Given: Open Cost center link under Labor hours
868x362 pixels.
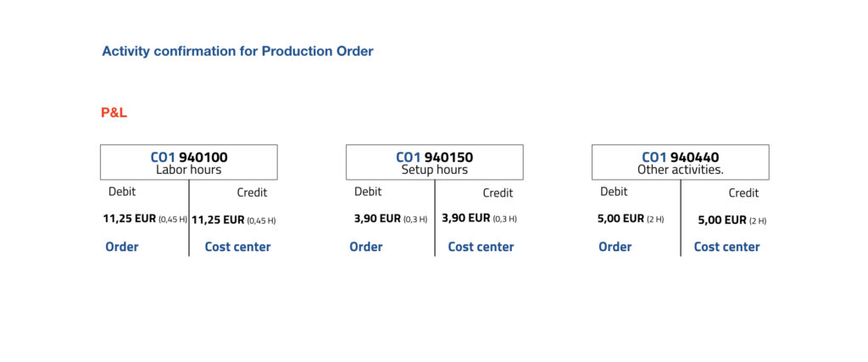Looking at the screenshot, I should pyautogui.click(x=237, y=247).
